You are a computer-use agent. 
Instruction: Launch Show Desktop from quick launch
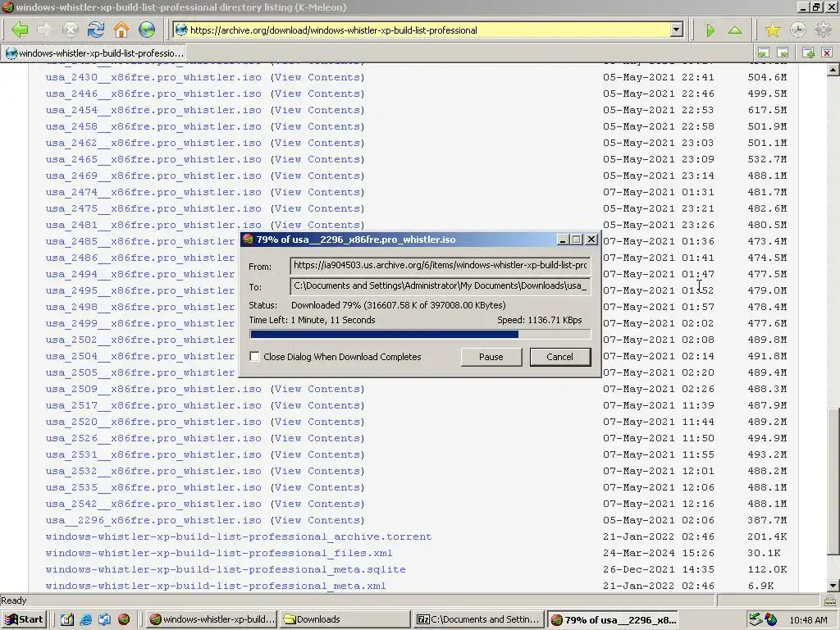66,619
